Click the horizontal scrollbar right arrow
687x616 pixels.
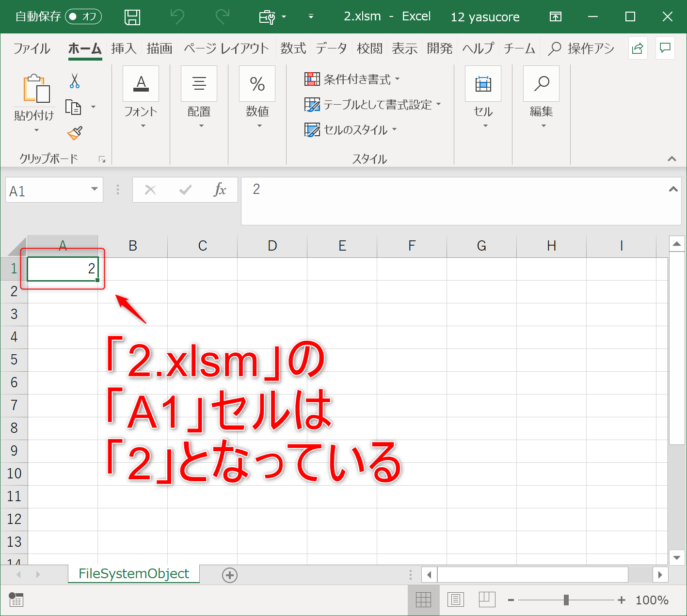click(x=660, y=575)
